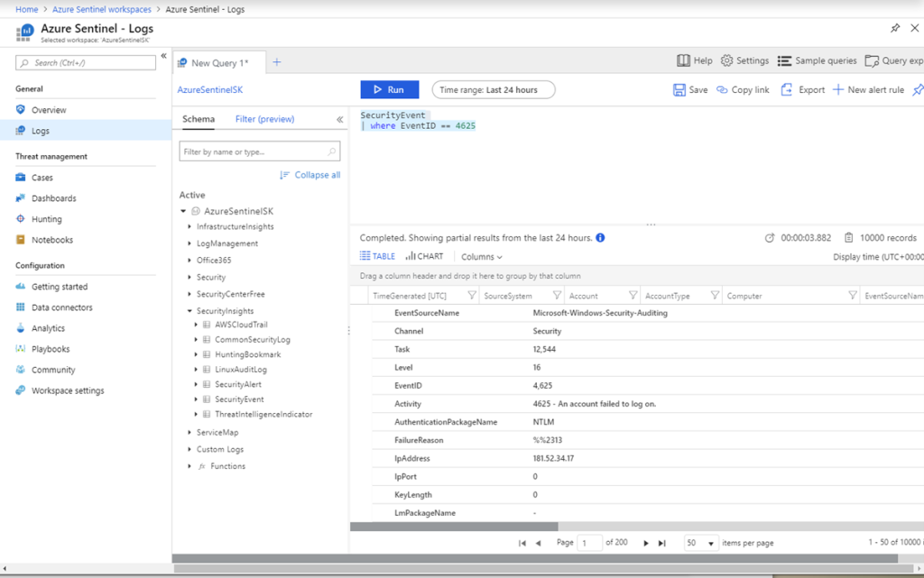The image size is (924, 578).
Task: Expand the InfrastructureInsights node
Action: coord(189,226)
